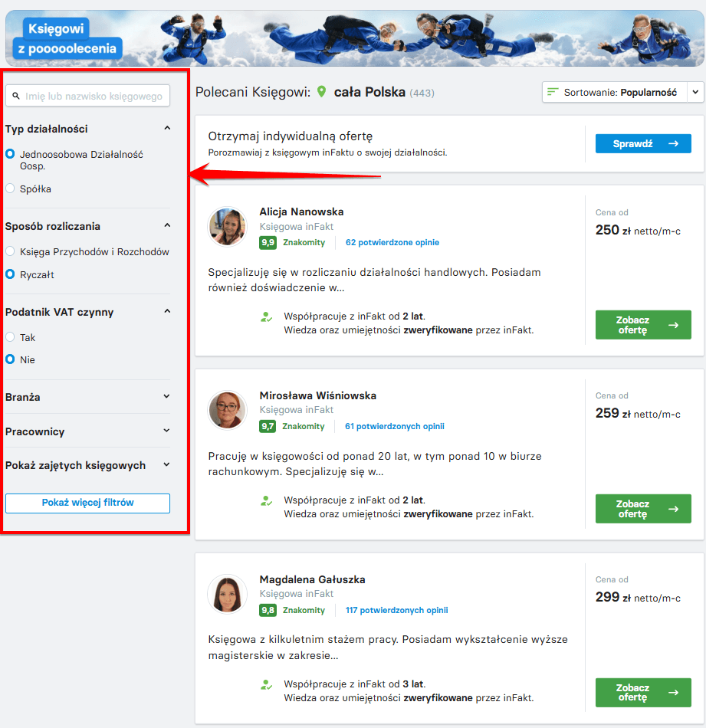Expand the Pokaż zajętych księgowych section
Screen dimensions: 706x728
click(167, 464)
